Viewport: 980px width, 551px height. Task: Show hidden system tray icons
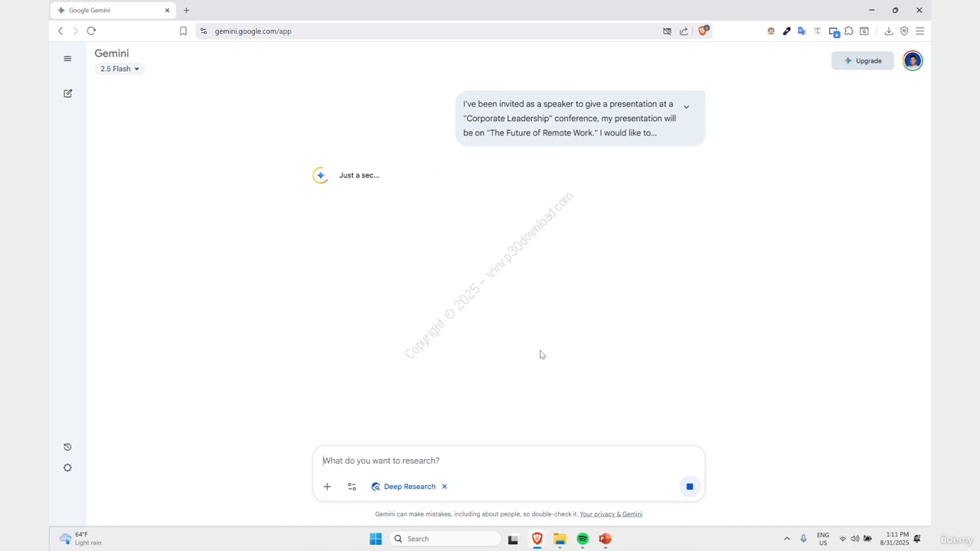[786, 539]
